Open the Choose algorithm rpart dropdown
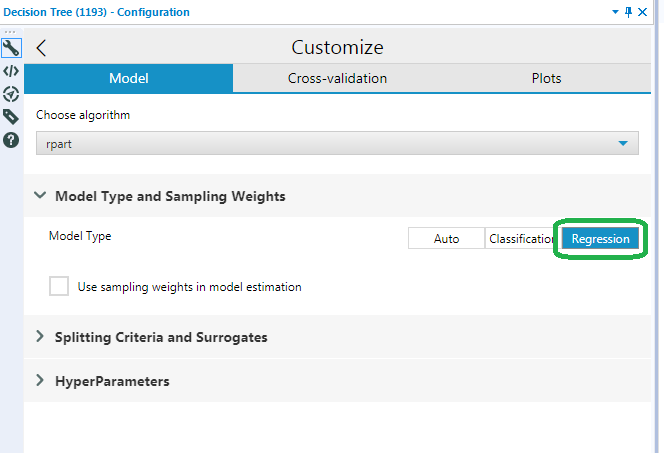This screenshot has height=453, width=664. (x=337, y=144)
